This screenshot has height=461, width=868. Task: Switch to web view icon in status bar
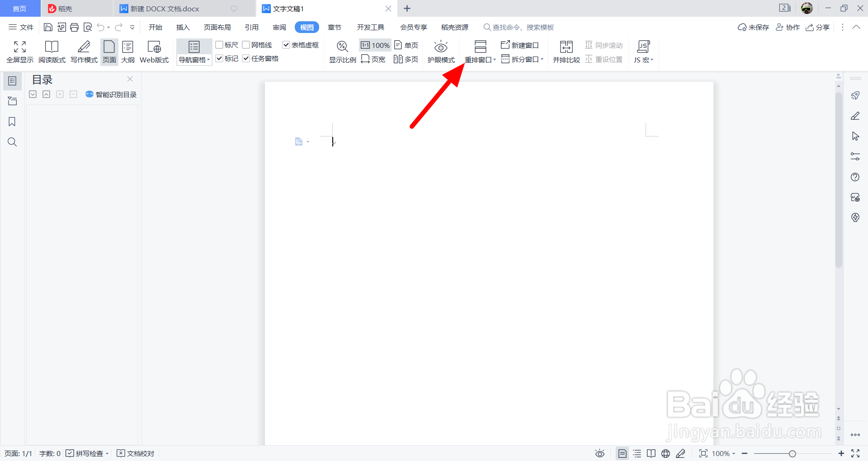point(665,453)
